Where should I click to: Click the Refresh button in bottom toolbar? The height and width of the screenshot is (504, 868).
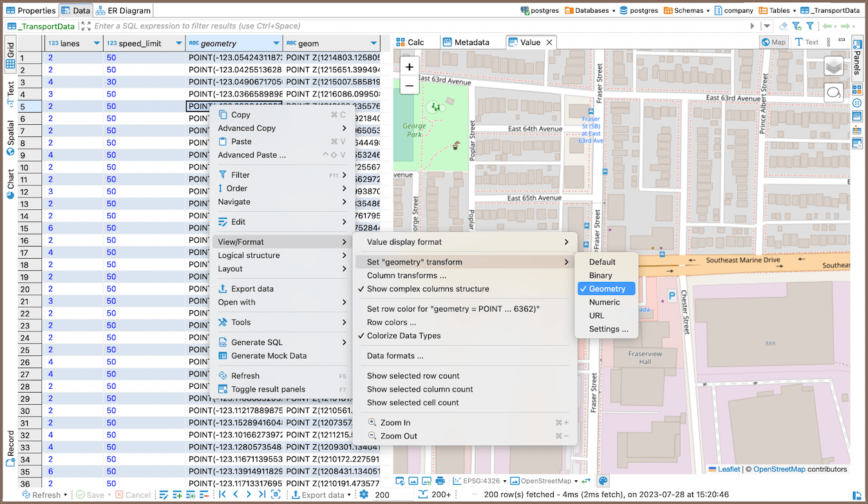[41, 495]
